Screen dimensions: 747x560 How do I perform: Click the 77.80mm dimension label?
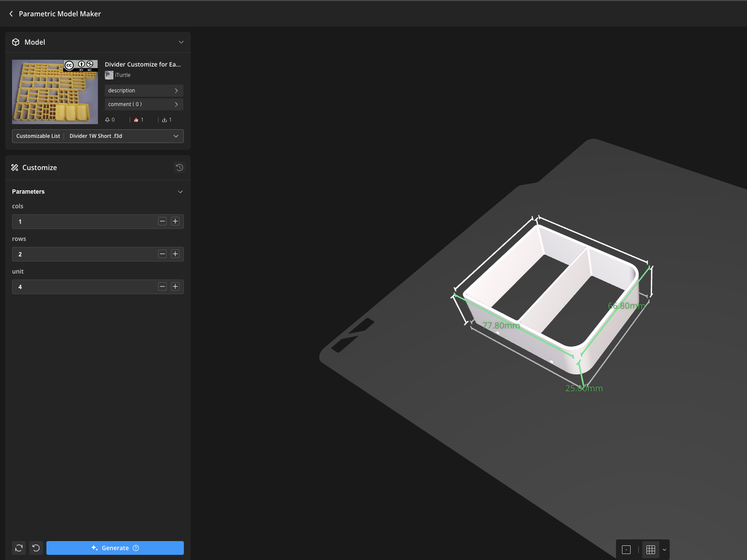(x=501, y=326)
